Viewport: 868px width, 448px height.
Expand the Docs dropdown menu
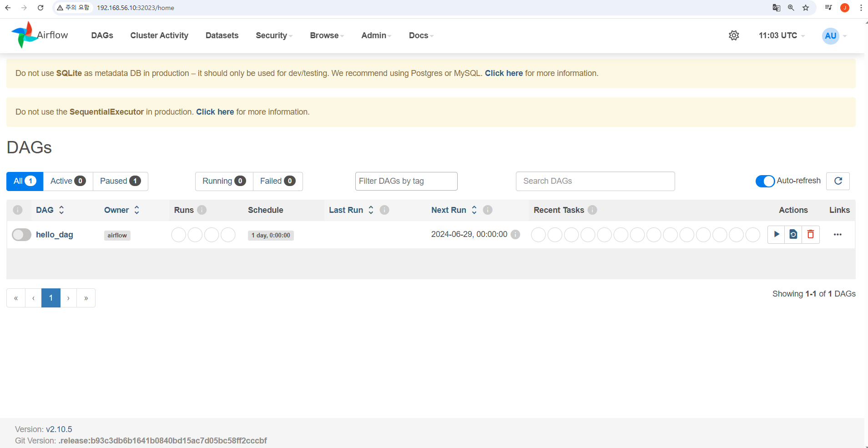[421, 35]
